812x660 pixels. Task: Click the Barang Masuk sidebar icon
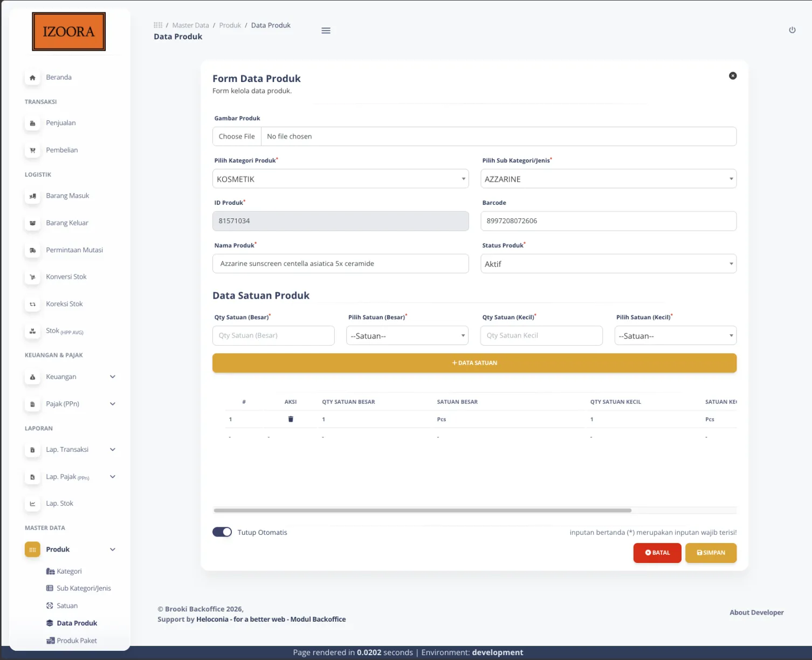(x=32, y=196)
